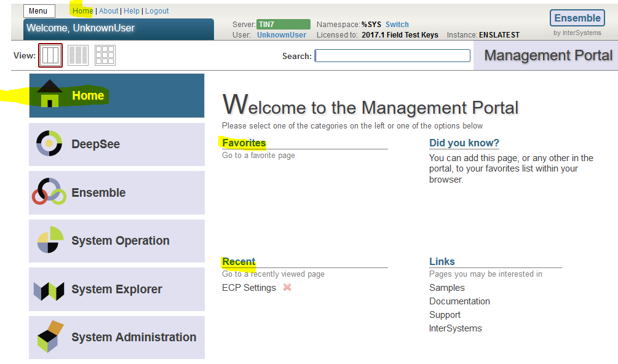Click the Home house icon
The image size is (618, 364).
pyautogui.click(x=50, y=93)
